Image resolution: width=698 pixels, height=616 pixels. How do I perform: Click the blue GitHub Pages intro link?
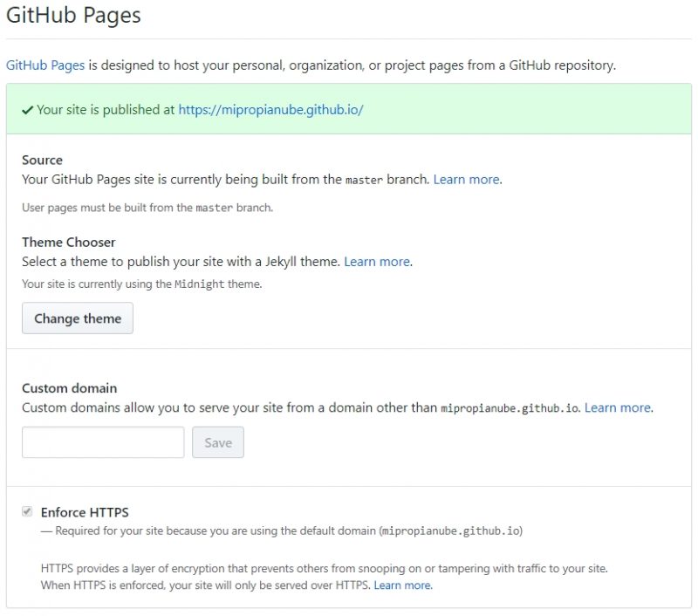pos(45,65)
